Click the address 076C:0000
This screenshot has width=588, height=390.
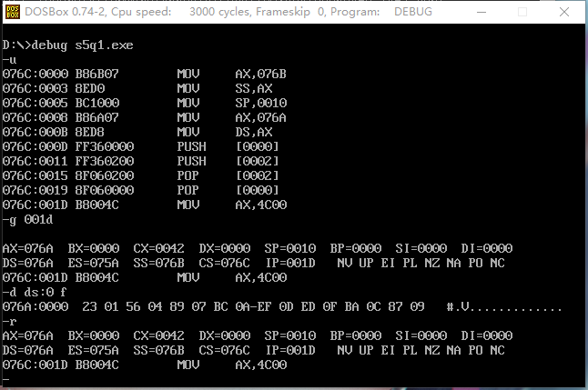click(35, 75)
